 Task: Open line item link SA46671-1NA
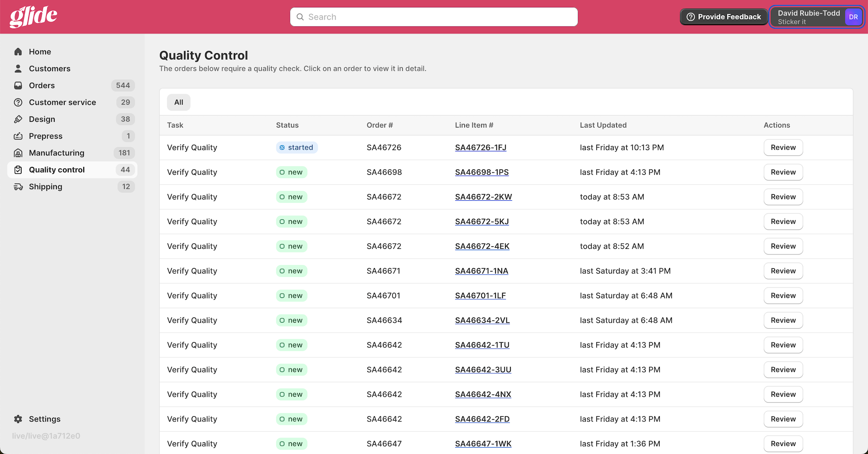tap(481, 271)
